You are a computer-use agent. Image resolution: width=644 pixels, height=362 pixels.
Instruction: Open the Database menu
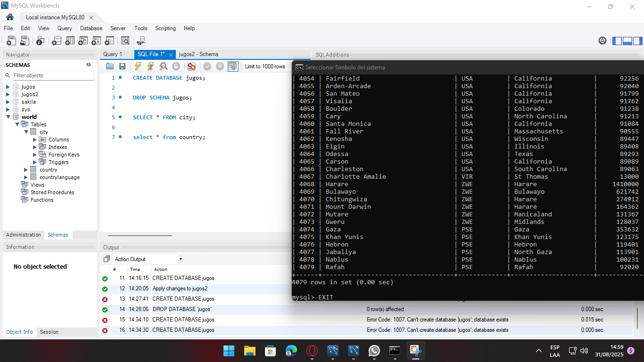tap(91, 28)
